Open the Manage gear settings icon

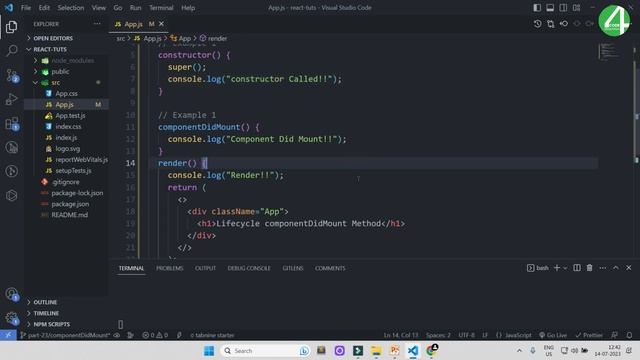[12, 318]
